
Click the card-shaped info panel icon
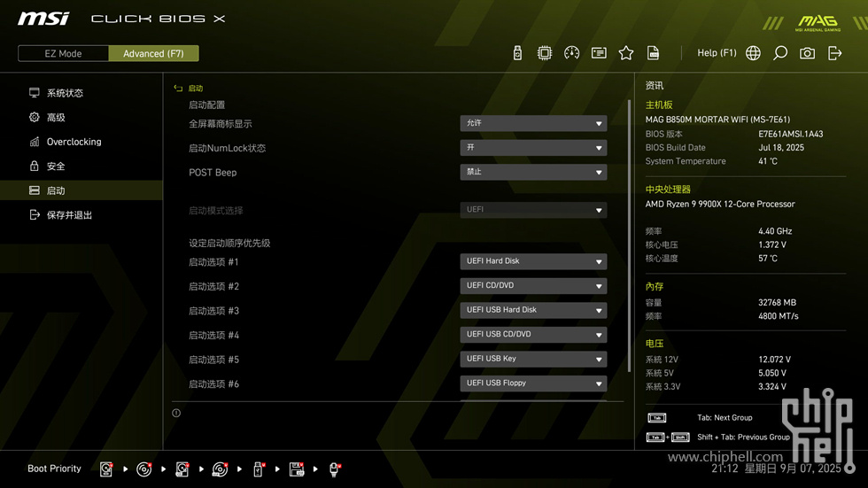(x=599, y=53)
